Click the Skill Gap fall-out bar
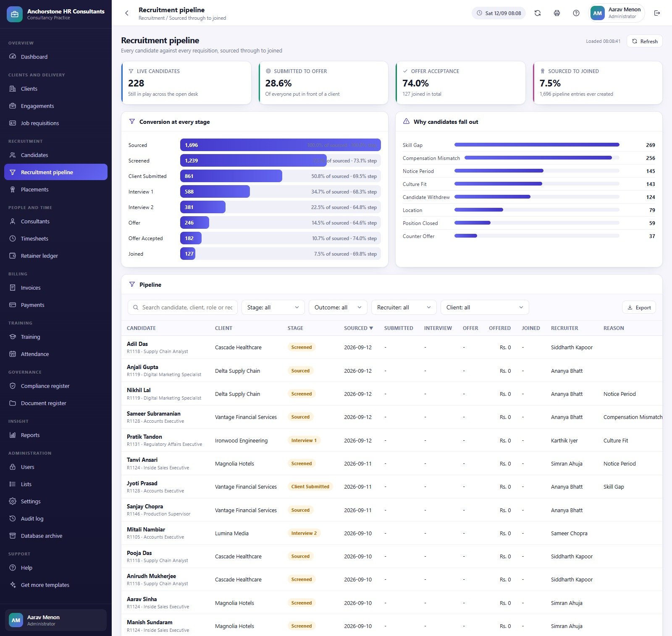Screen dimensions: 672x636 pos(537,145)
